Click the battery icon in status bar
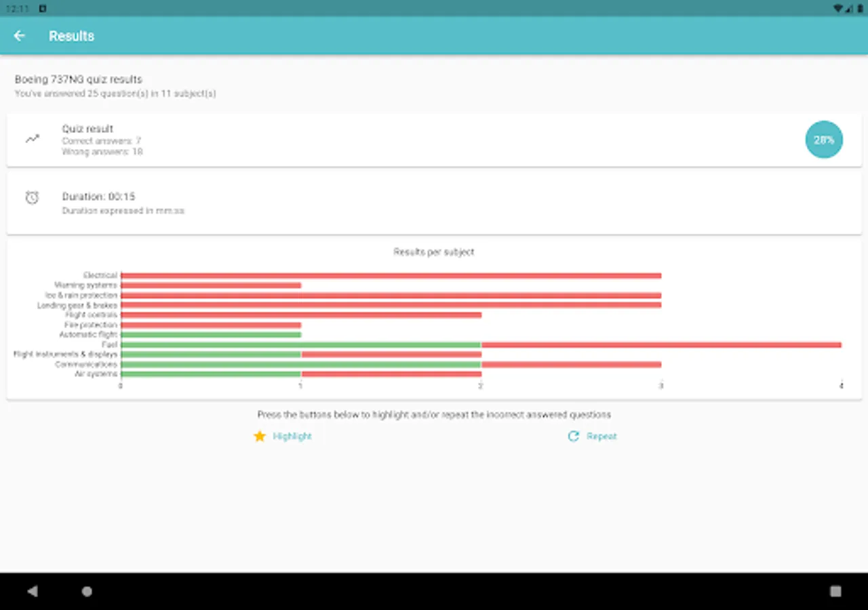Image resolution: width=868 pixels, height=610 pixels. pos(861,8)
